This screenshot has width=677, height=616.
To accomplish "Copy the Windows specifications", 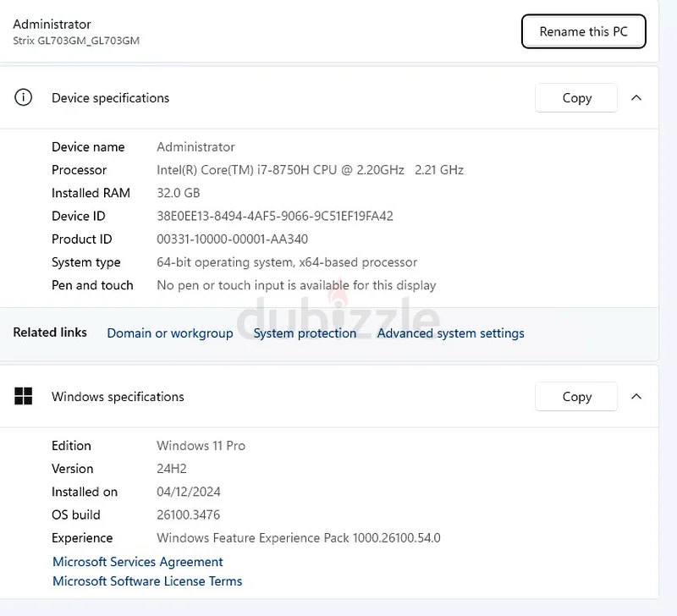I will point(576,397).
